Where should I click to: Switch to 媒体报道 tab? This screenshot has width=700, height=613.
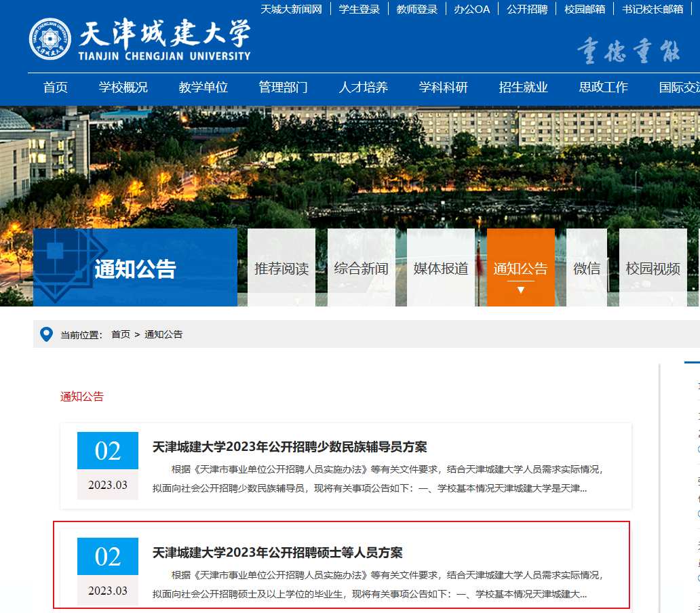pyautogui.click(x=441, y=268)
